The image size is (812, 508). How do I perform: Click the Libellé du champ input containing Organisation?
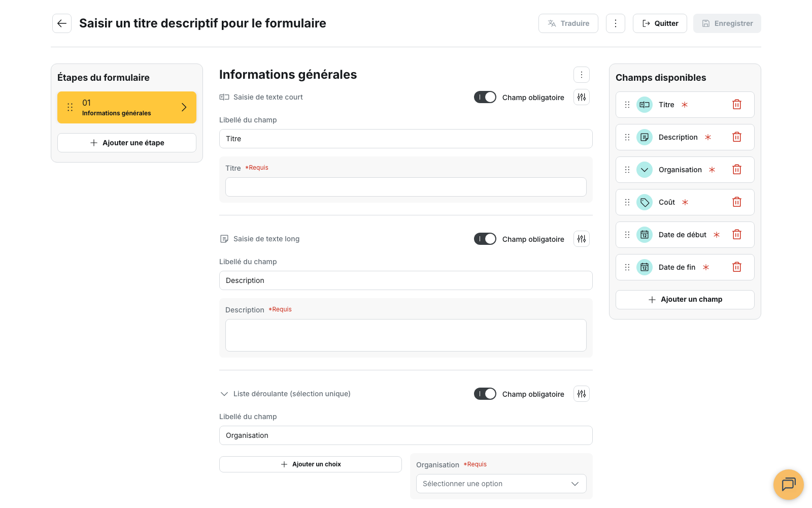pos(406,435)
